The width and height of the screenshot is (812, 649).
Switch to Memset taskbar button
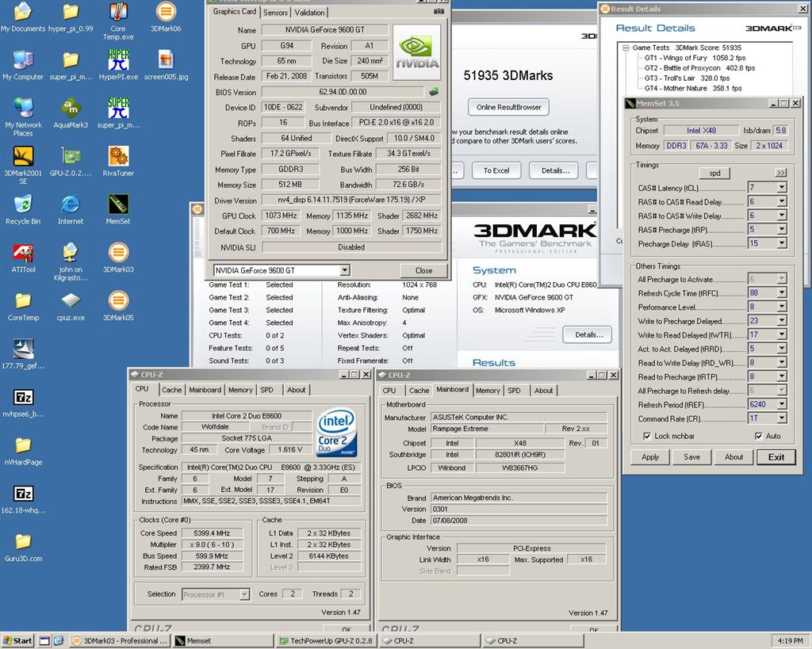pos(224,641)
